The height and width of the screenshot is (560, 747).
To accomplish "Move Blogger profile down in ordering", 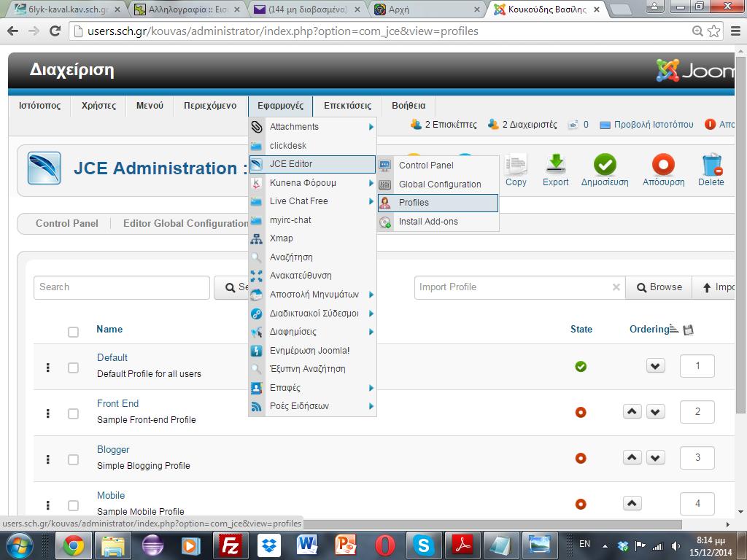I will (656, 458).
